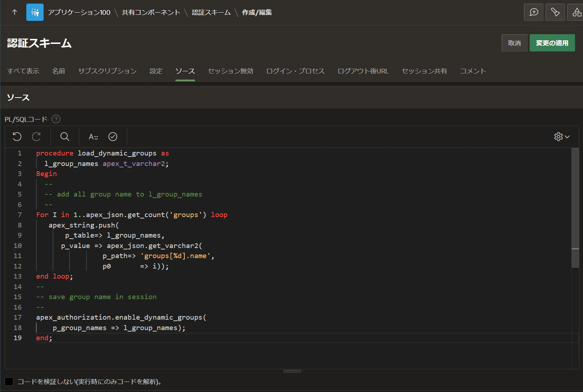Click the 'p_value => apex_json.get_varchar2(' line
Screen dimensions: 583x392
132,246
